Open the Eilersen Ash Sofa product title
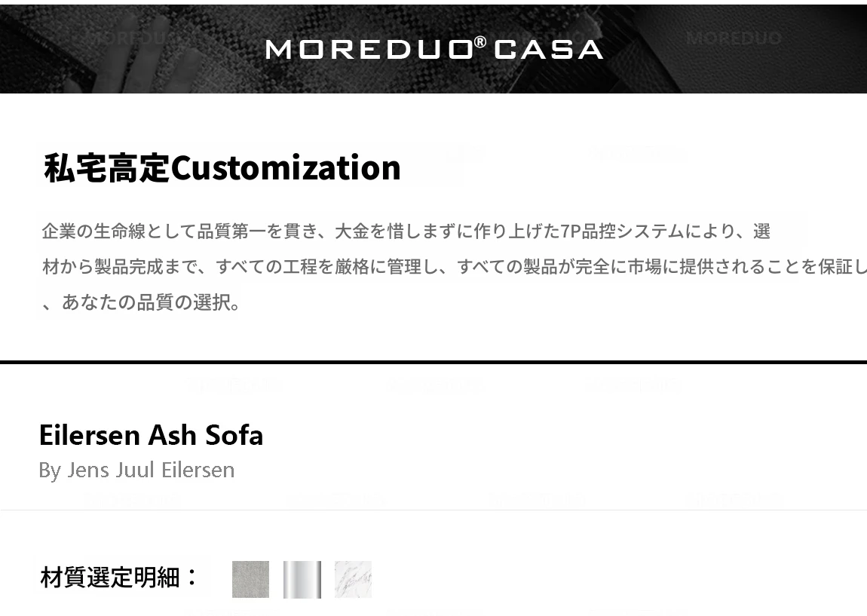 [x=151, y=435]
